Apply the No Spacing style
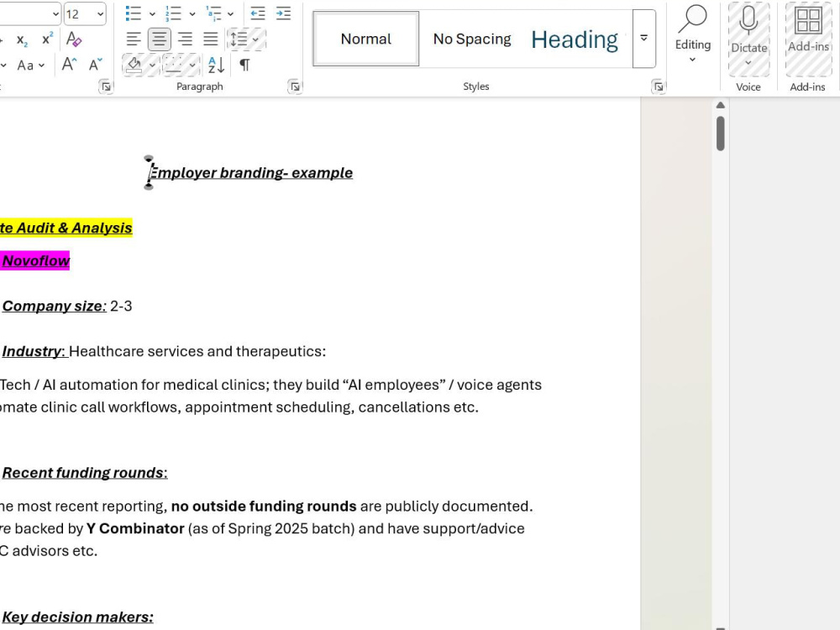Image resolution: width=840 pixels, height=630 pixels. pos(472,39)
